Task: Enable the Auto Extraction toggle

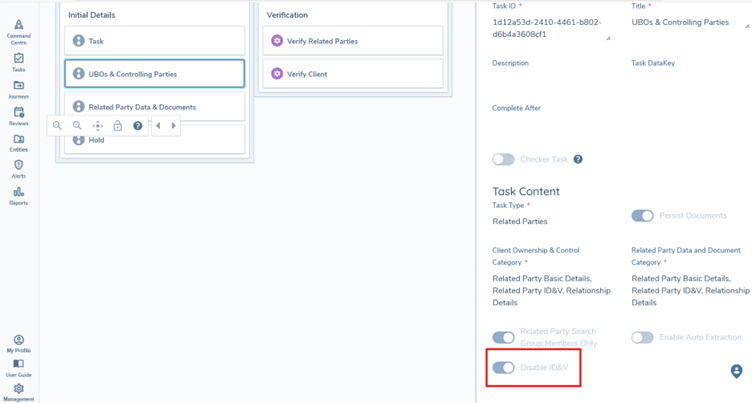Action: (x=642, y=338)
